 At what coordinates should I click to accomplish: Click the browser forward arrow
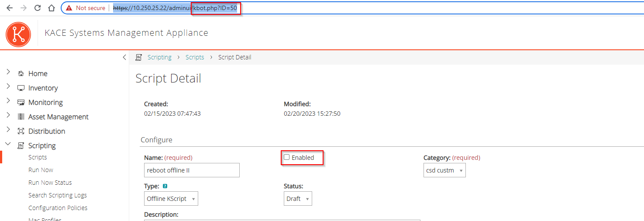(24, 8)
